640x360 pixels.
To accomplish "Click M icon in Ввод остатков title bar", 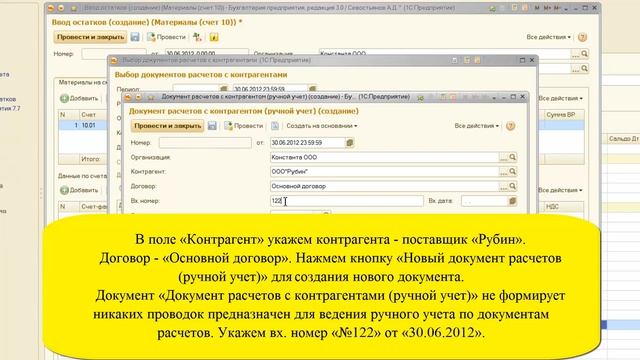I will pos(537,8).
